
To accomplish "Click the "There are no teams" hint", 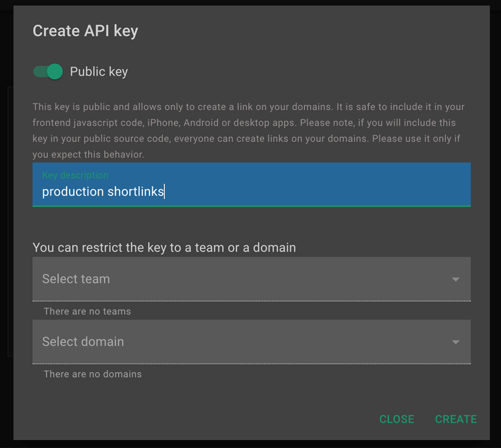I will point(87,311).
